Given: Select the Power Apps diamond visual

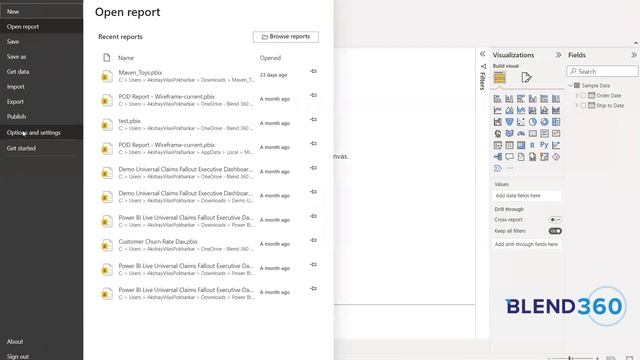Looking at the screenshot, I should coord(556,157).
